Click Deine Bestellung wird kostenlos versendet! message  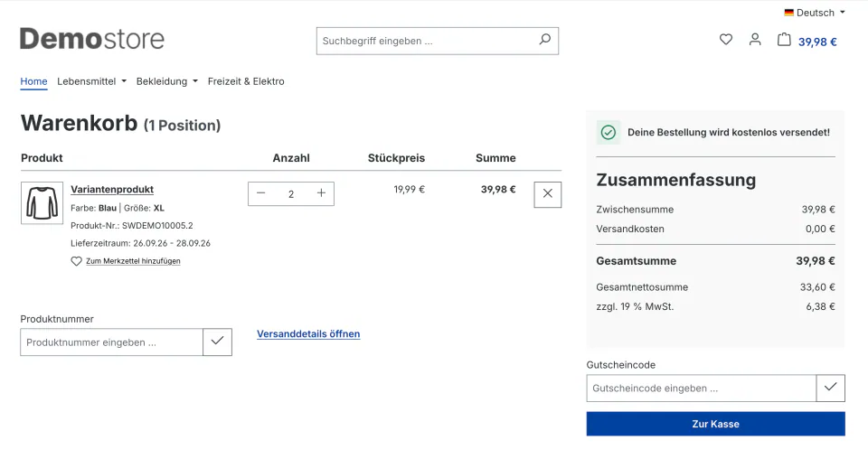(x=729, y=132)
